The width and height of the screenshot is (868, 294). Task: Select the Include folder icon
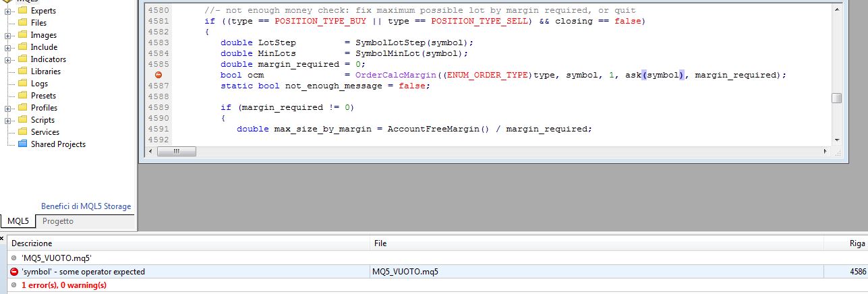coord(22,47)
